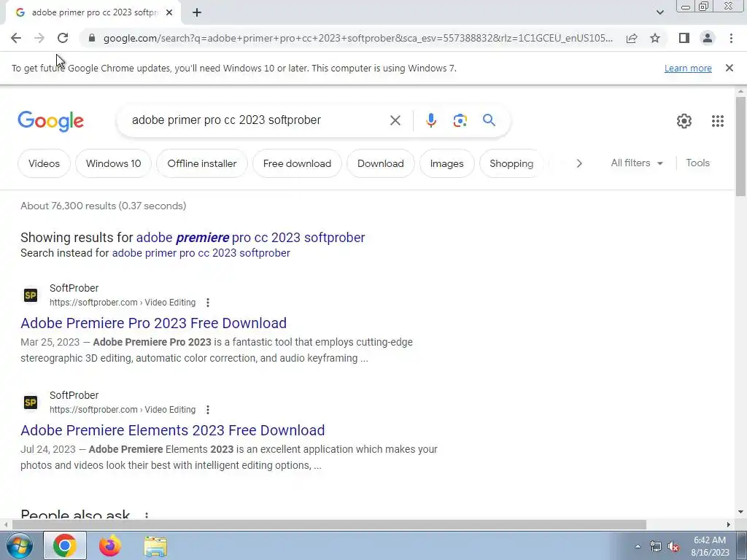Click SoftProber favicon of Premiere Elements result
The height and width of the screenshot is (560, 747).
click(x=31, y=402)
